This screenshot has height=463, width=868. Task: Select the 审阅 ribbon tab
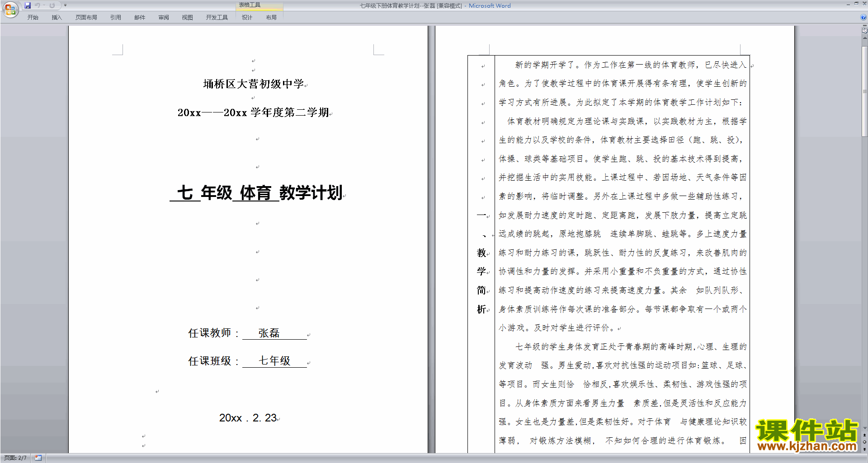coord(164,17)
